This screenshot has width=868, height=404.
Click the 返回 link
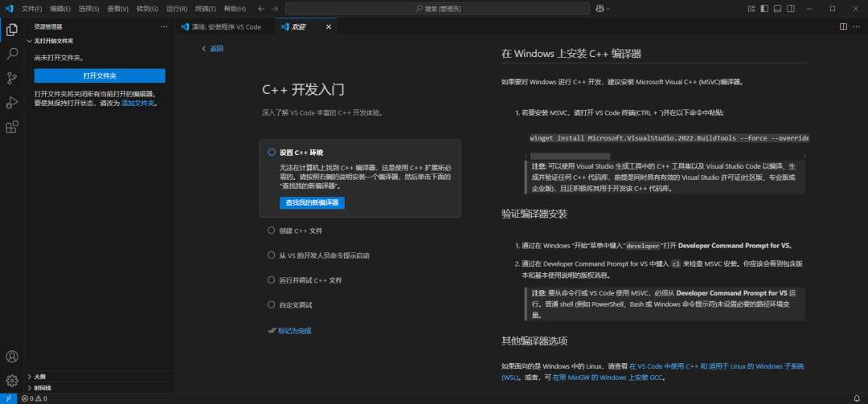(x=216, y=48)
